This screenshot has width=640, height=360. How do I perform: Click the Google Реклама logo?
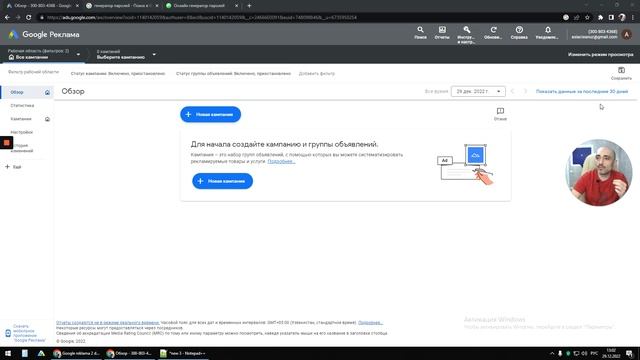(44, 35)
